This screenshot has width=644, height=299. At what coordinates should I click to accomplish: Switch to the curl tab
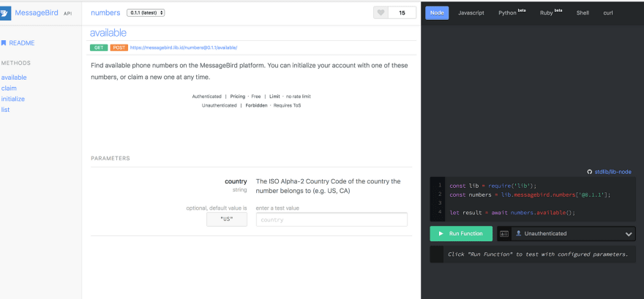point(608,12)
